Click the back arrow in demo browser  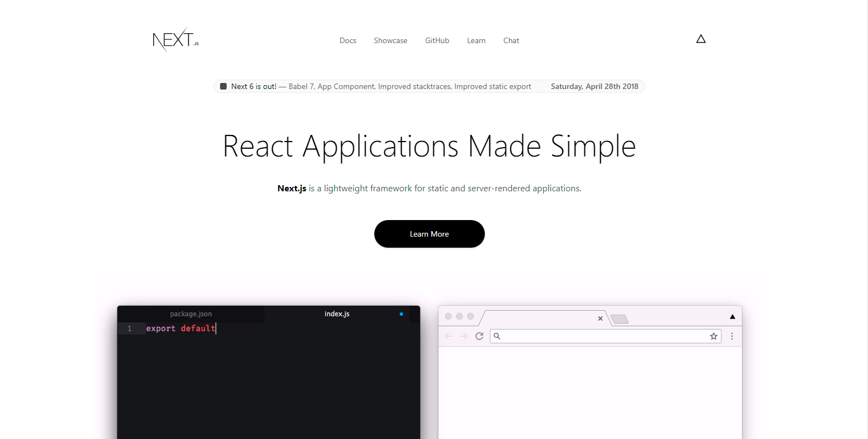click(448, 336)
